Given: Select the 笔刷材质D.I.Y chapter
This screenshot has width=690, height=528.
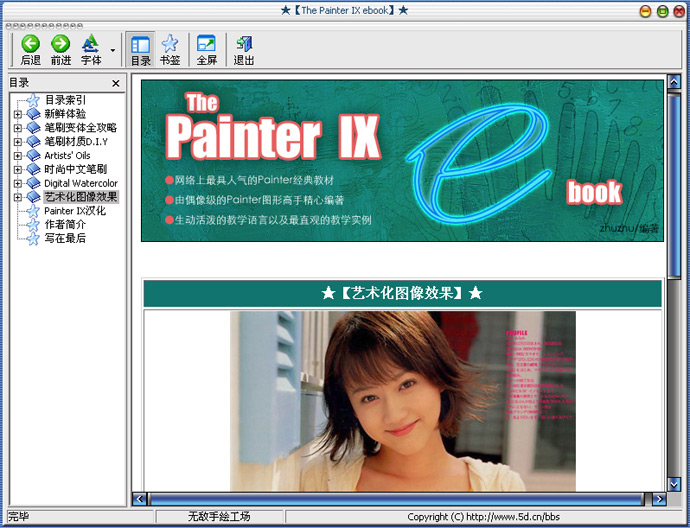Looking at the screenshot, I should tap(76, 141).
